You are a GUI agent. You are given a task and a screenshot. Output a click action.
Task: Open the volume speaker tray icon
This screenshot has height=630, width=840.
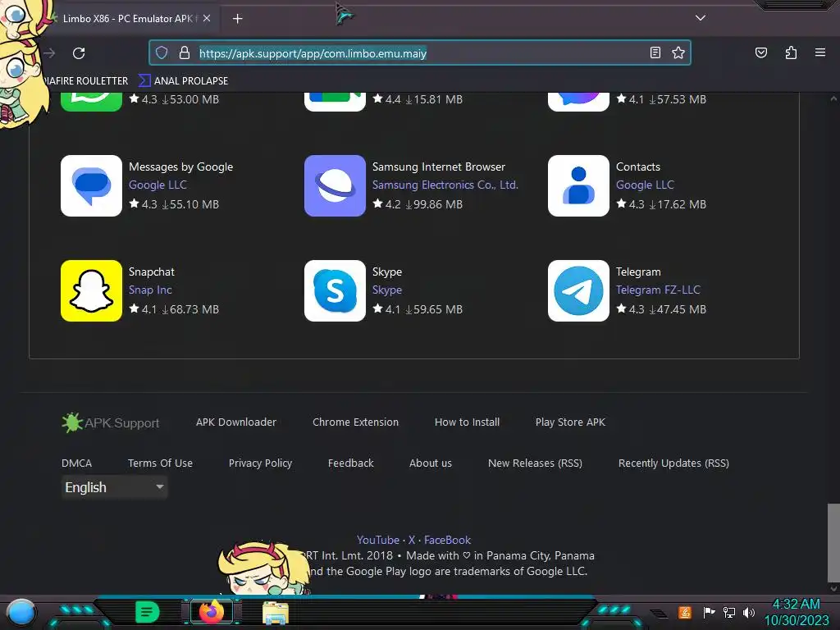pos(749,612)
